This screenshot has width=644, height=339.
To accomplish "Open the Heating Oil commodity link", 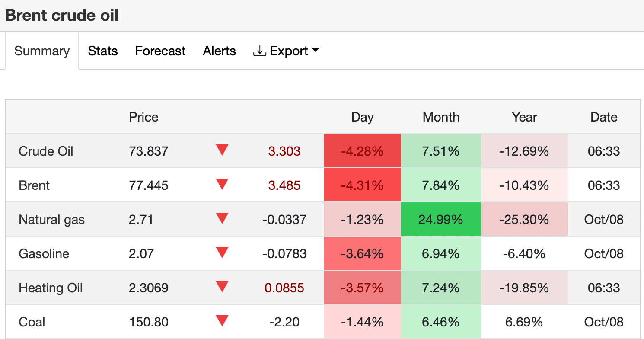I will click(x=51, y=288).
